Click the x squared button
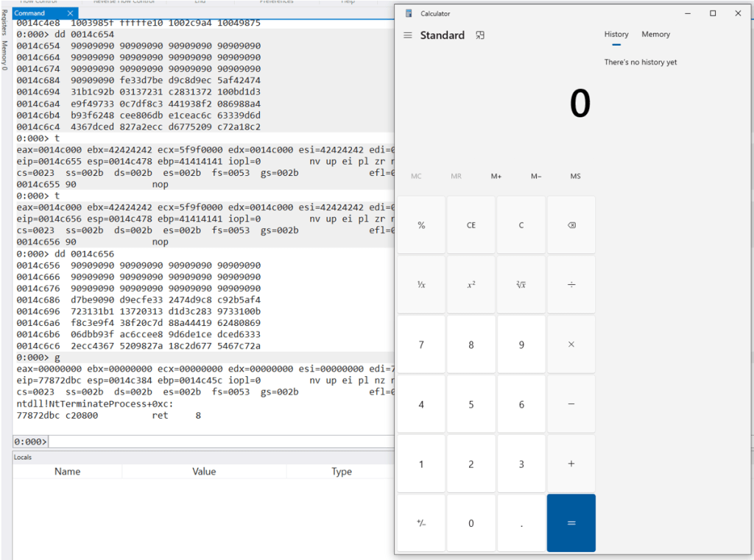 click(471, 284)
